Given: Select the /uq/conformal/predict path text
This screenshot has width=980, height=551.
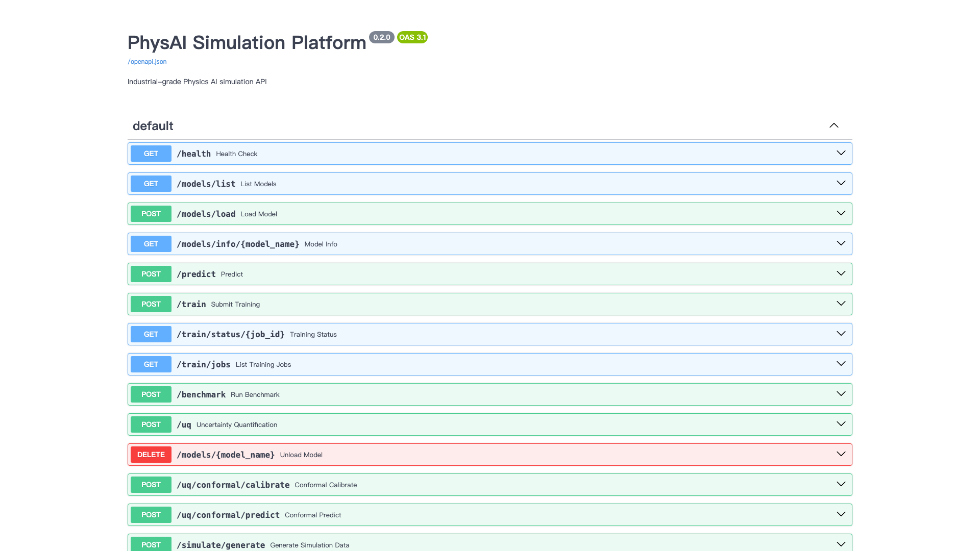Looking at the screenshot, I should pos(228,515).
